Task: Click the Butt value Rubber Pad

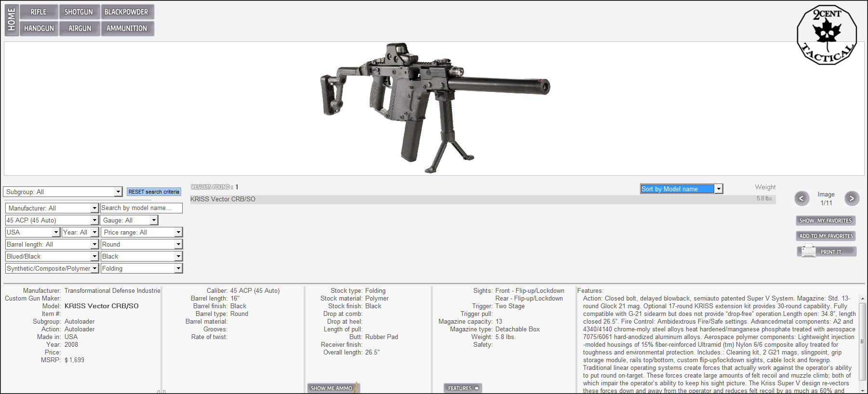Action: point(382,337)
